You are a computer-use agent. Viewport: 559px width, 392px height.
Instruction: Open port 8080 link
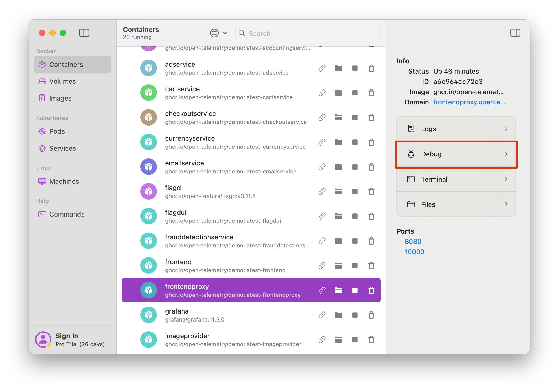(413, 242)
